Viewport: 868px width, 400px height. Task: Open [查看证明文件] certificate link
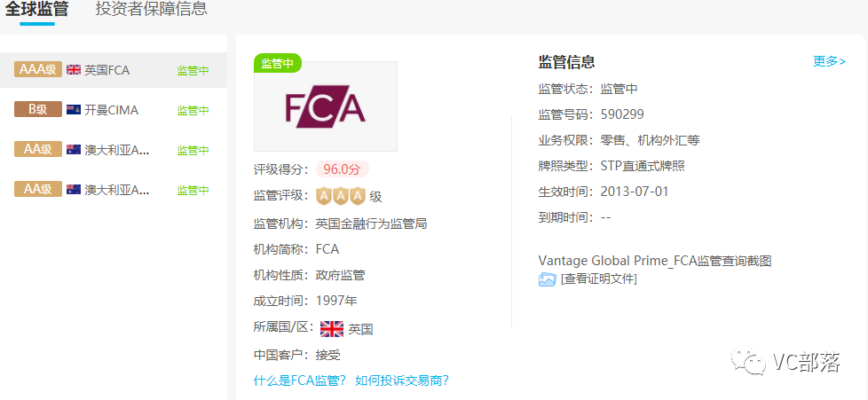(599, 278)
